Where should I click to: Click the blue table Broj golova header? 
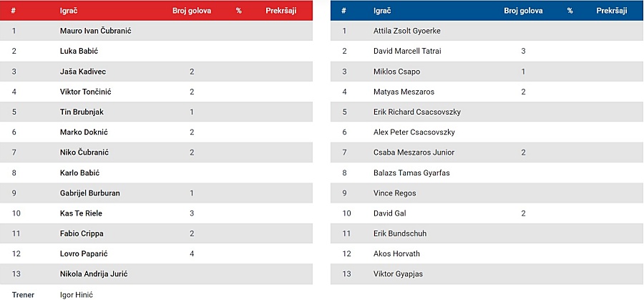click(523, 11)
